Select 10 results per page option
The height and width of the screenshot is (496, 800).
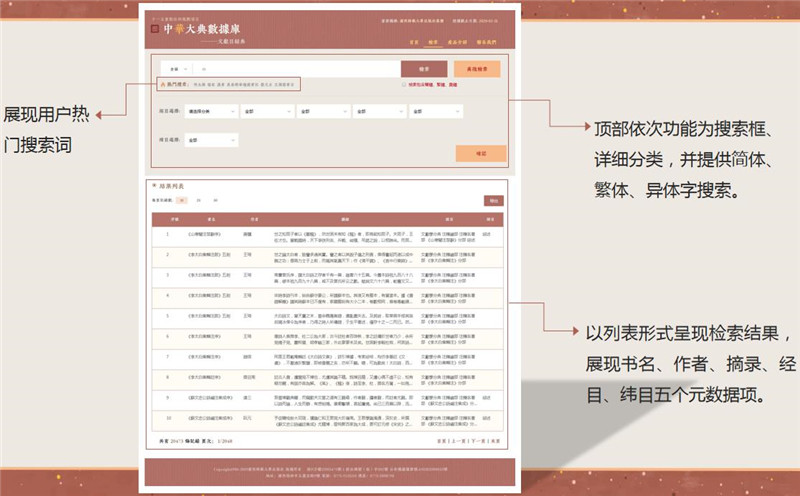click(181, 201)
